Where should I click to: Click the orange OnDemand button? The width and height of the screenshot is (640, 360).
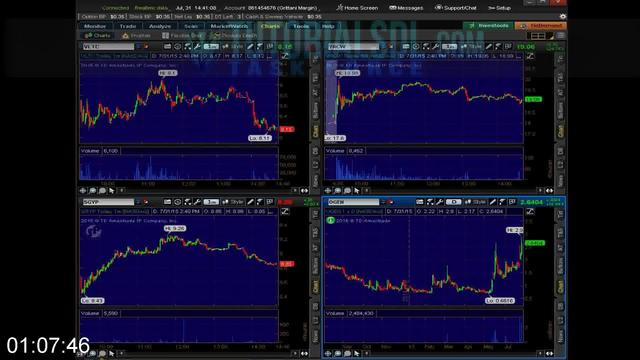540,26
